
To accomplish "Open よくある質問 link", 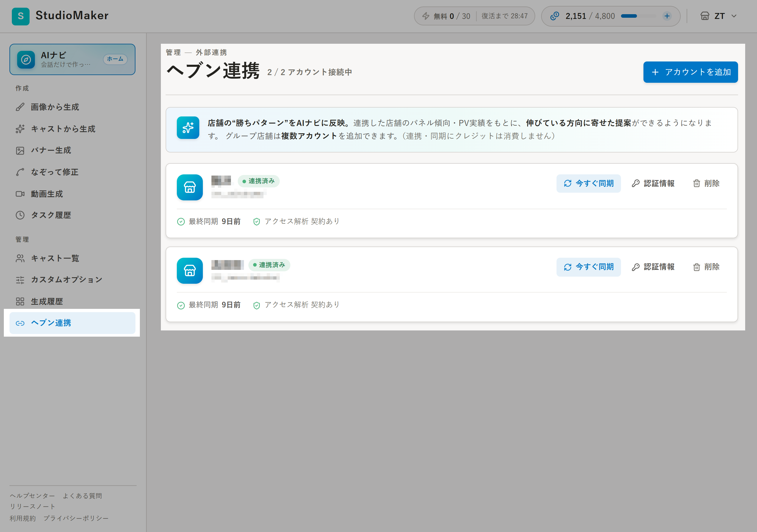I will (x=83, y=496).
